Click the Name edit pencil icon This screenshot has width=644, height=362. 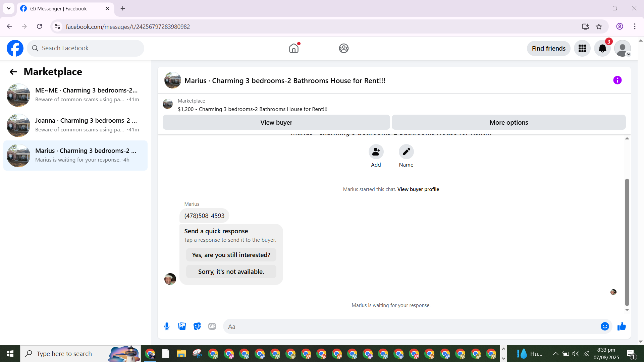(406, 152)
